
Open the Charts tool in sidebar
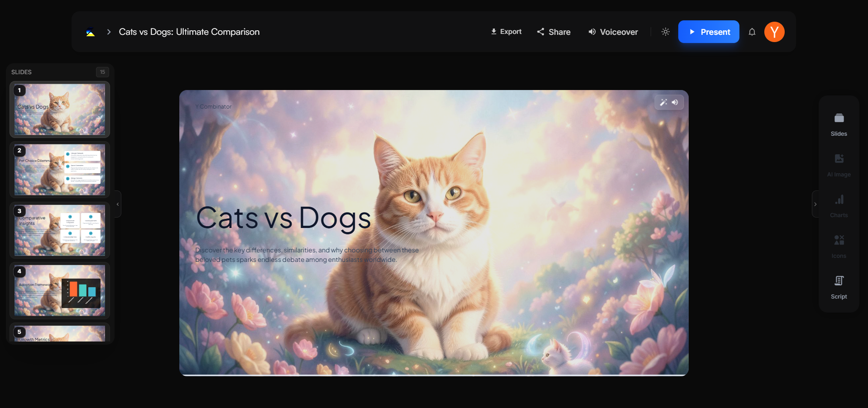tap(839, 205)
